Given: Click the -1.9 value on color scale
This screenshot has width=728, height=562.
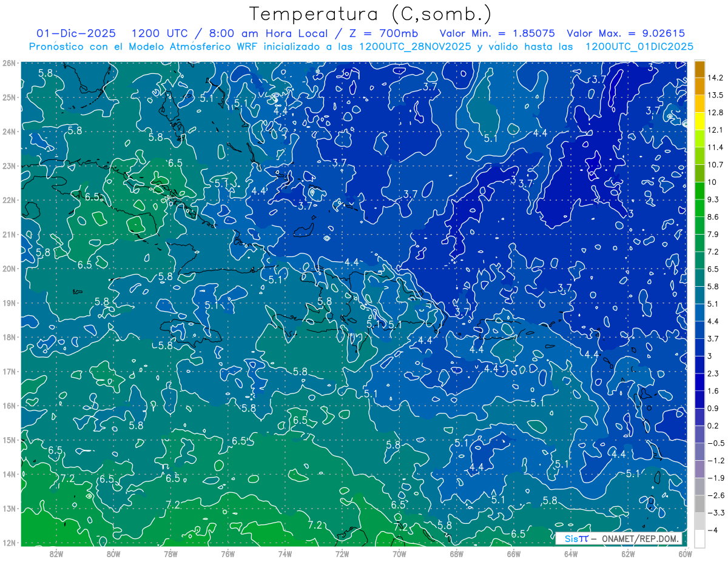Looking at the screenshot, I should click(x=715, y=478).
